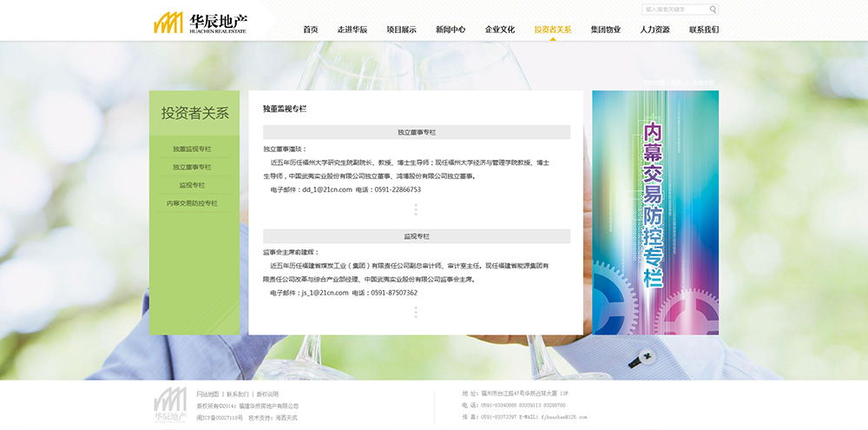Viewport: 868px width, 430px height.
Task: Open 内幕交易防控专栏 in the sidebar
Action: (192, 203)
